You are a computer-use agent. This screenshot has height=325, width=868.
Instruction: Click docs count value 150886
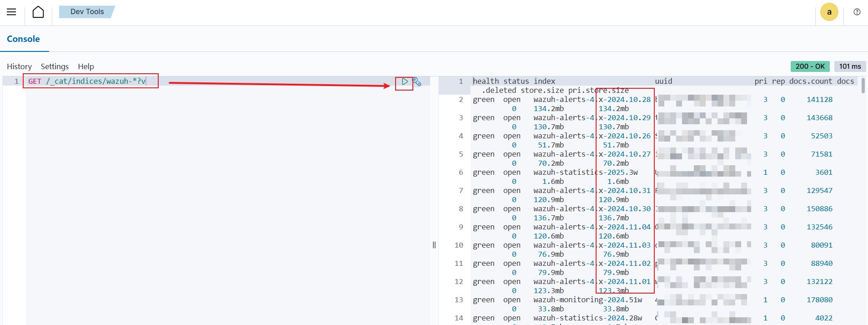pyautogui.click(x=819, y=208)
